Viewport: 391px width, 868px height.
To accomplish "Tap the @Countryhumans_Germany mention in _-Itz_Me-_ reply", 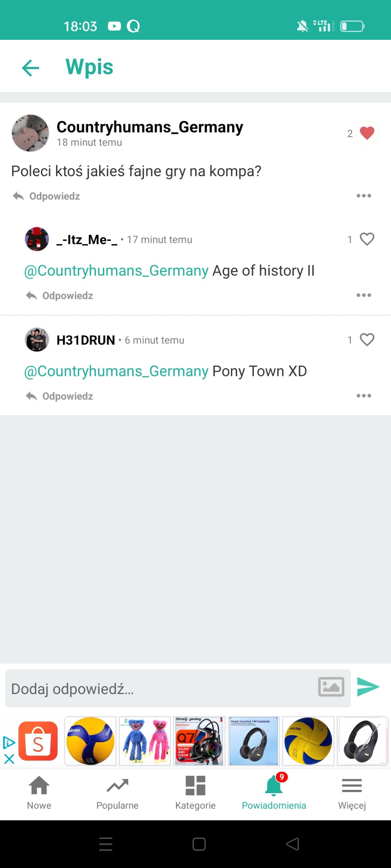I will [116, 271].
